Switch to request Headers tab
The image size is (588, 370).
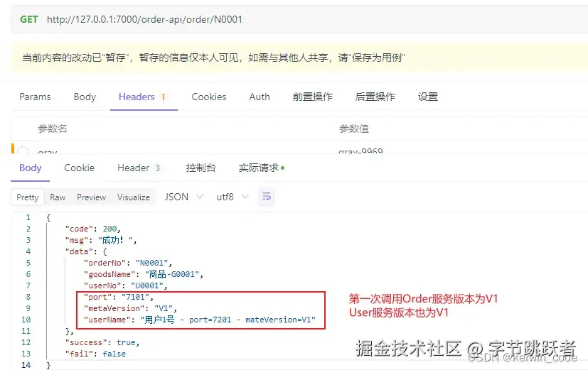[x=141, y=97]
